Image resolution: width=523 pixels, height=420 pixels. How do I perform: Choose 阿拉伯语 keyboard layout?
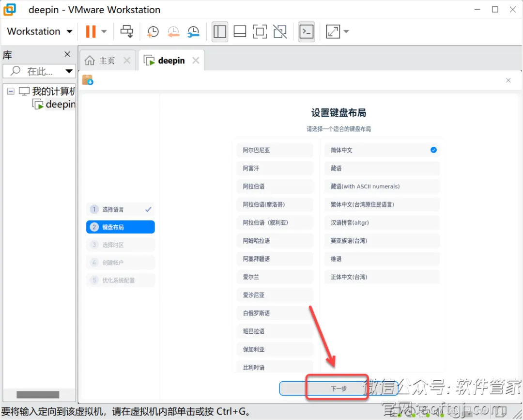(x=275, y=187)
